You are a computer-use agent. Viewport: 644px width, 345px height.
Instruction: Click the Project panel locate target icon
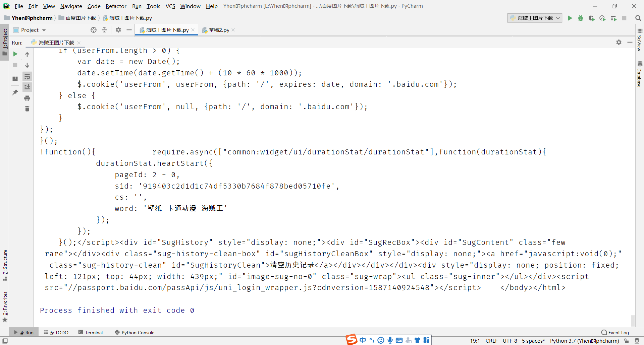(x=94, y=30)
